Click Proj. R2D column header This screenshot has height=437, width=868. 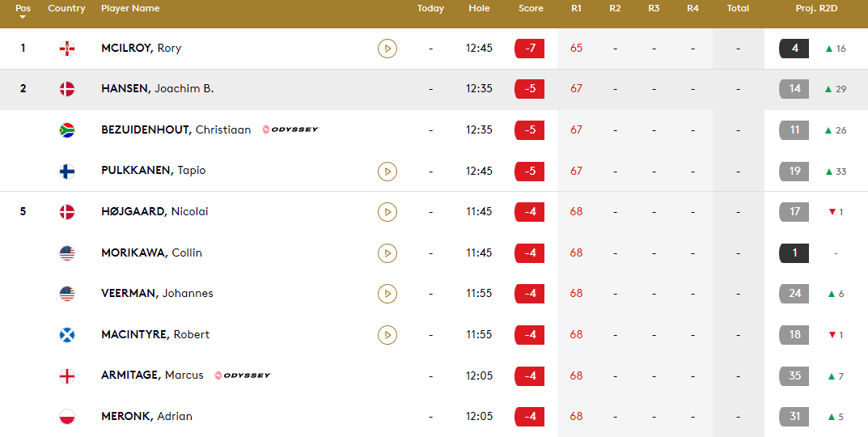pos(815,8)
